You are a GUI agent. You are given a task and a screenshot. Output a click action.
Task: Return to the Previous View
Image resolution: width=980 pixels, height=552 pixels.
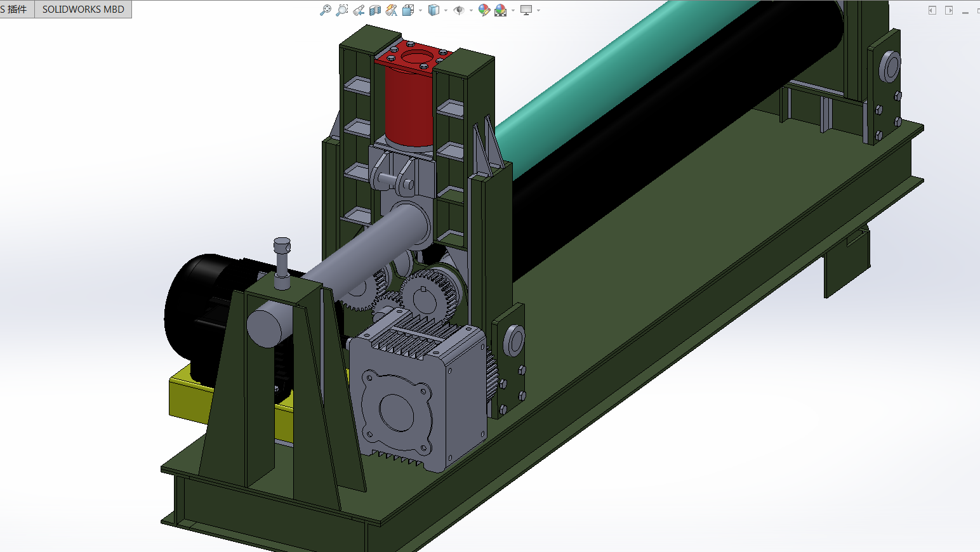click(x=359, y=10)
